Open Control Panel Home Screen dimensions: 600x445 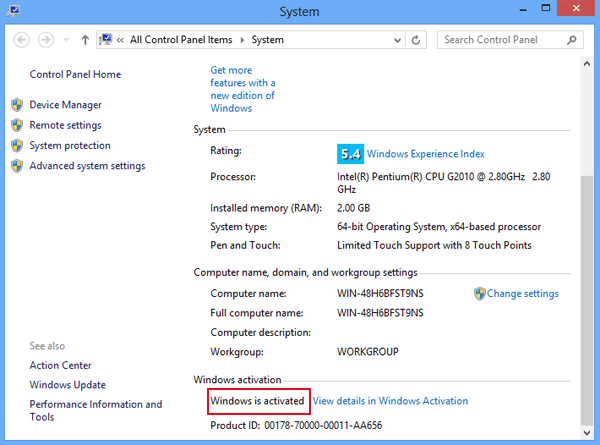75,74
